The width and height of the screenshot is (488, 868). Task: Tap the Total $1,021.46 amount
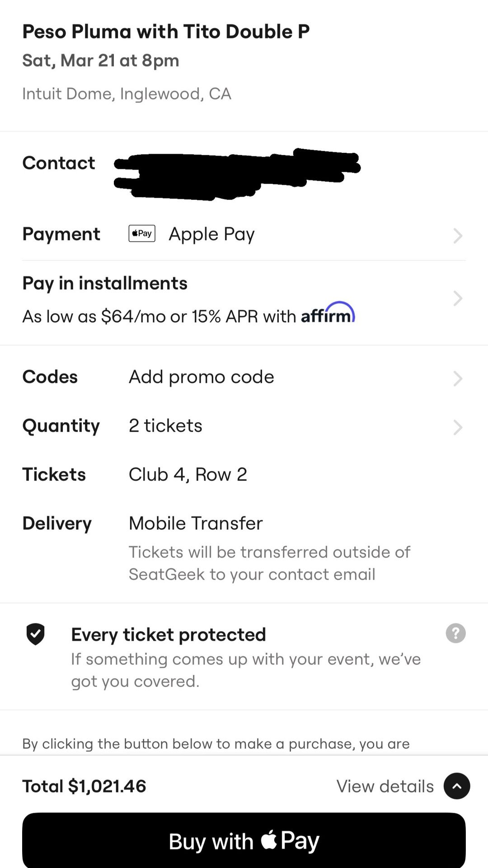click(84, 786)
